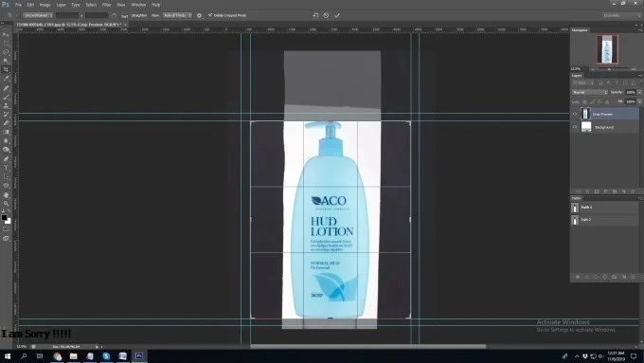Select the Zoom tool
644x363 pixels.
pyautogui.click(x=6, y=204)
